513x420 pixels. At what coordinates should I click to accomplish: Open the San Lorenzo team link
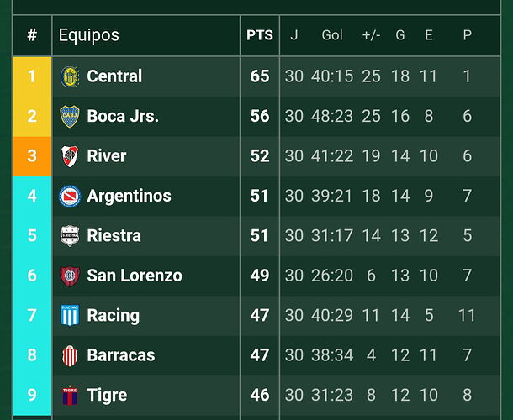135,276
